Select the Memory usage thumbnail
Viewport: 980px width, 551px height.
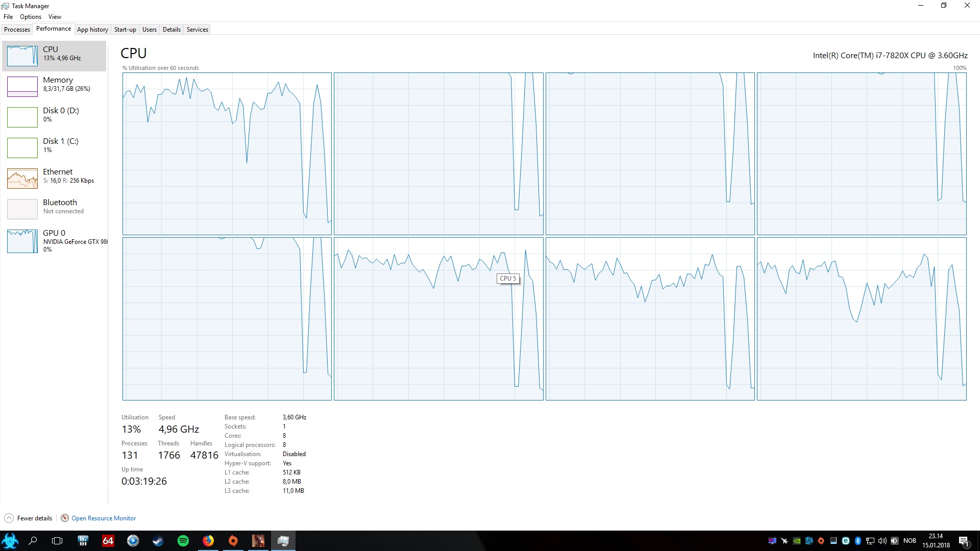[22, 86]
